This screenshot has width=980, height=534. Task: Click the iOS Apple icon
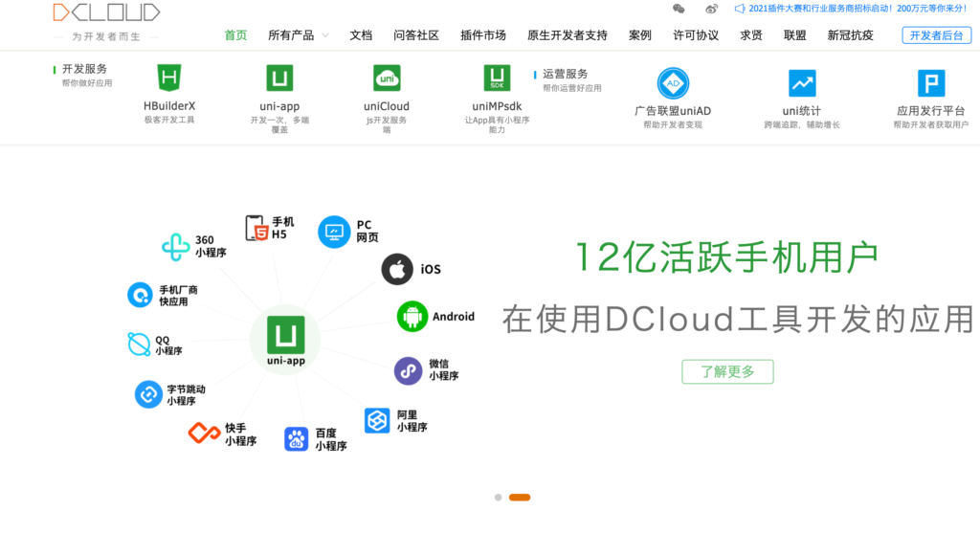pyautogui.click(x=396, y=269)
